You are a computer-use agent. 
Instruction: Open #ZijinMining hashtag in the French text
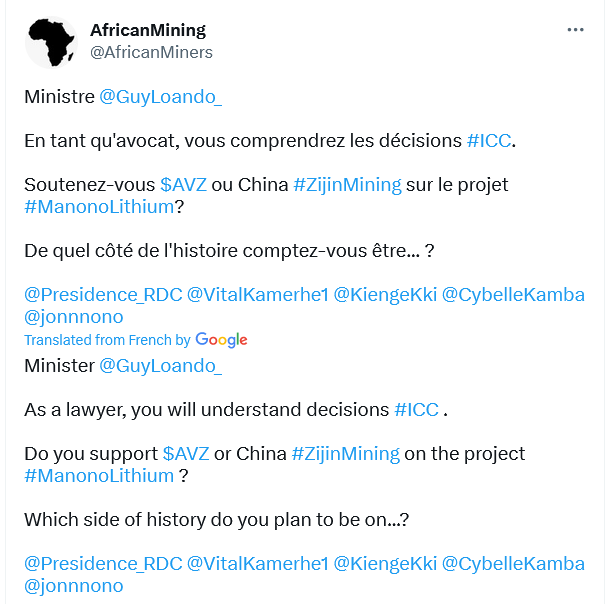(347, 185)
